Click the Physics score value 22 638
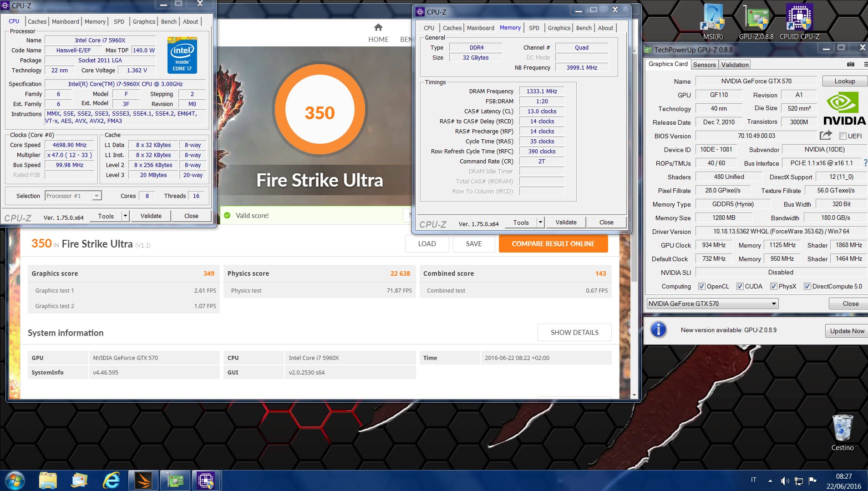This screenshot has height=491, width=868. (x=400, y=273)
